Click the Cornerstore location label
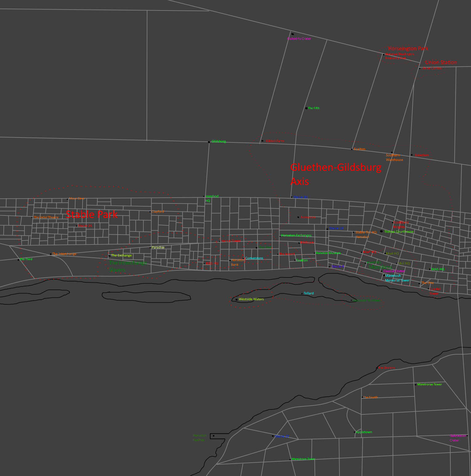471x476 pixels. pos(254,258)
